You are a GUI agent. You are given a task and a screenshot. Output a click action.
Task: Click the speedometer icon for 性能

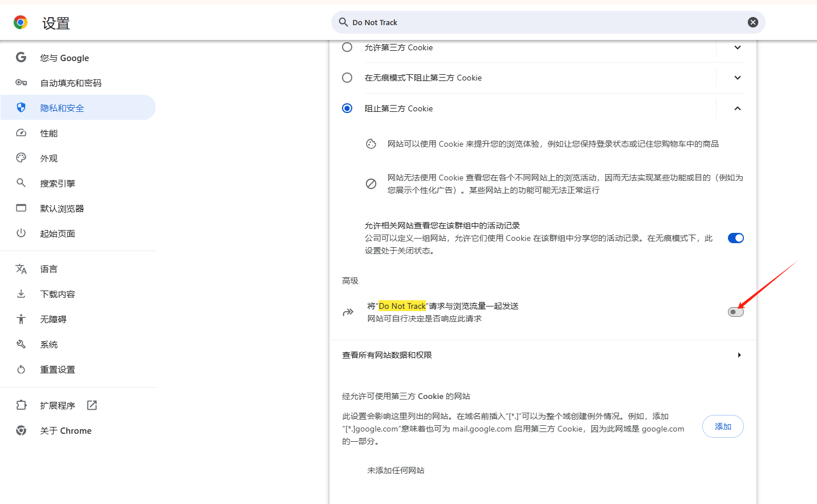tap(21, 133)
